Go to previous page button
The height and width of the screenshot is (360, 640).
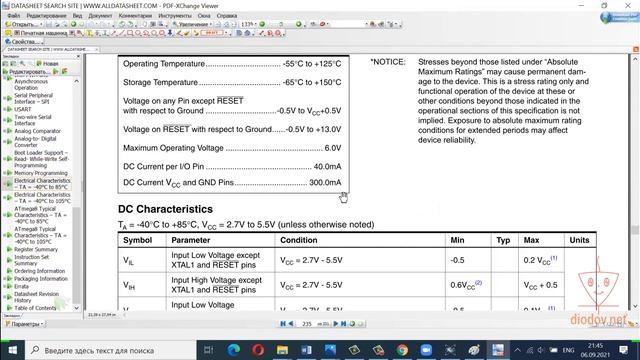[x=291, y=324]
